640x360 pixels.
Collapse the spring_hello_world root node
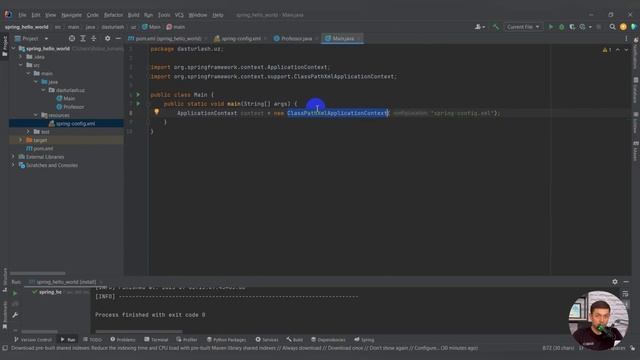click(14, 49)
